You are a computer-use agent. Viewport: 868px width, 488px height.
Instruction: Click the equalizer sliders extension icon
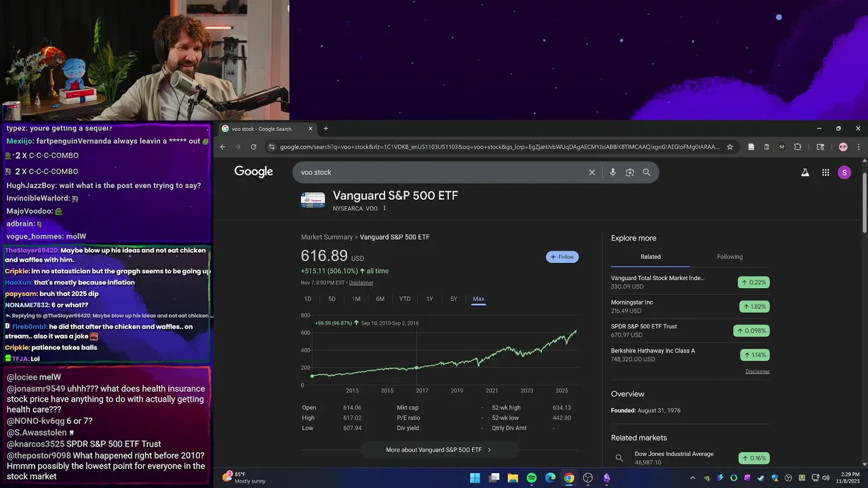[x=782, y=146]
